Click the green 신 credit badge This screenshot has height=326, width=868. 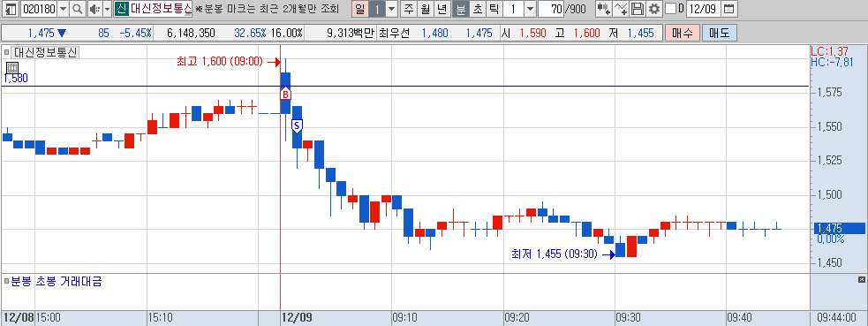click(x=121, y=9)
